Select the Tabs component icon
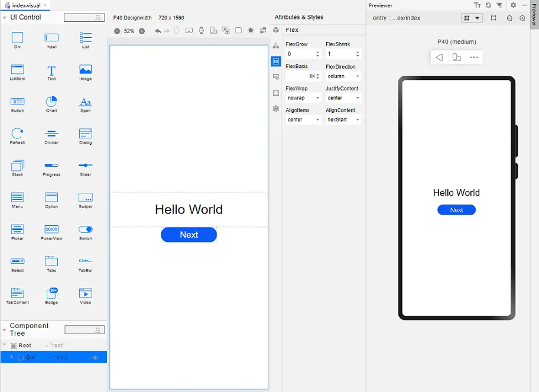The height and width of the screenshot is (392, 539). (51, 261)
